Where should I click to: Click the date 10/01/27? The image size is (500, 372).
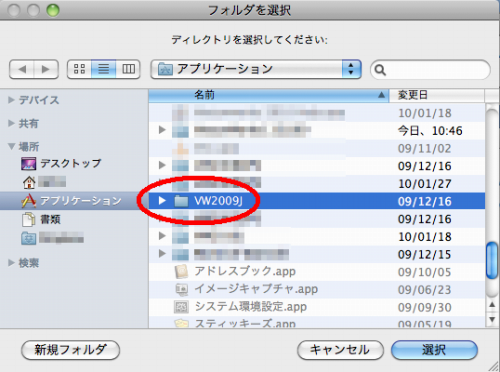(x=425, y=184)
